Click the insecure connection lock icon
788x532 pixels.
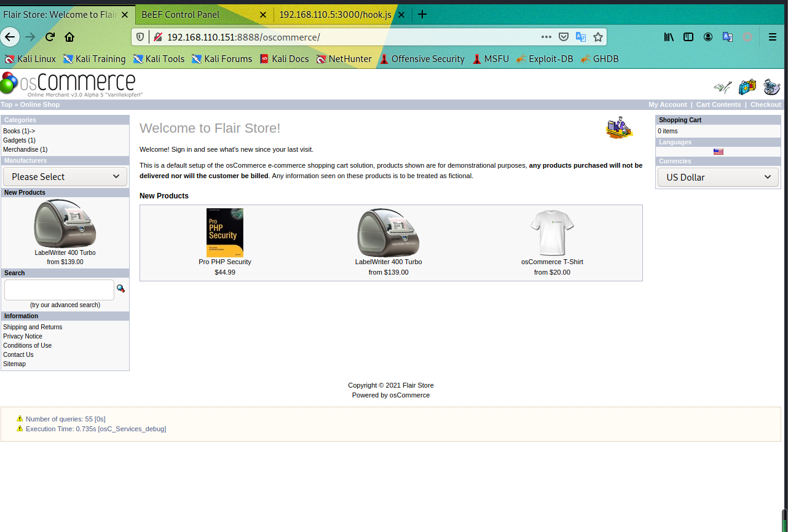157,37
